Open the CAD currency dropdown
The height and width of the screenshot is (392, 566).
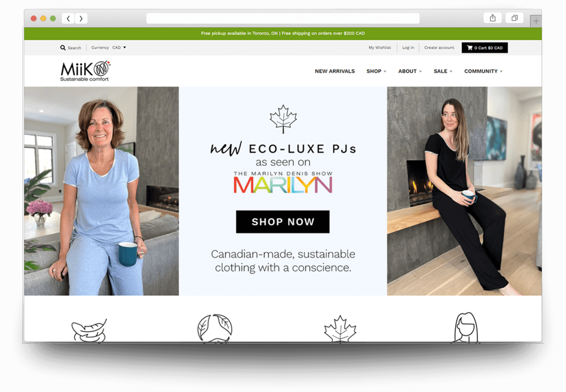coord(119,48)
